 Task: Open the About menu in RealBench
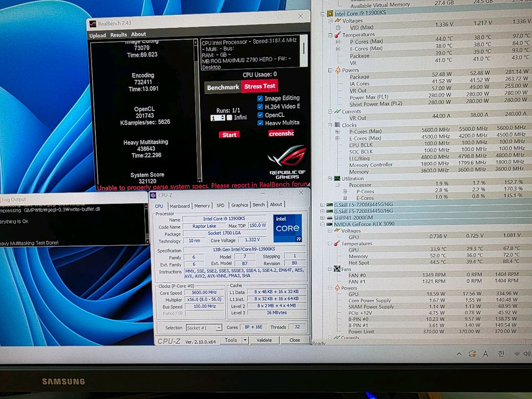(x=138, y=34)
